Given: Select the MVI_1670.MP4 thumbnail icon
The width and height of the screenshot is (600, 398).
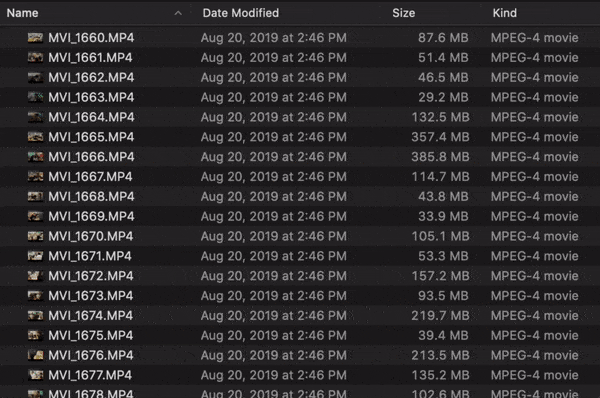Looking at the screenshot, I should tap(35, 236).
